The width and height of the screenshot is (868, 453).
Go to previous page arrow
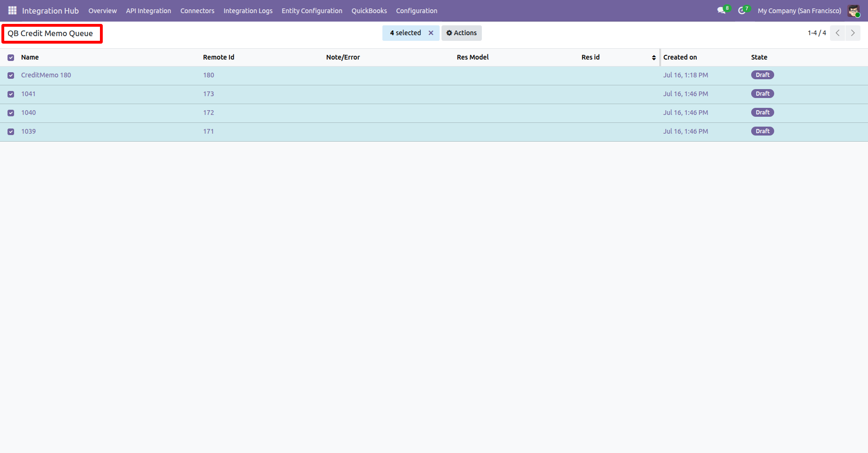[x=838, y=33]
